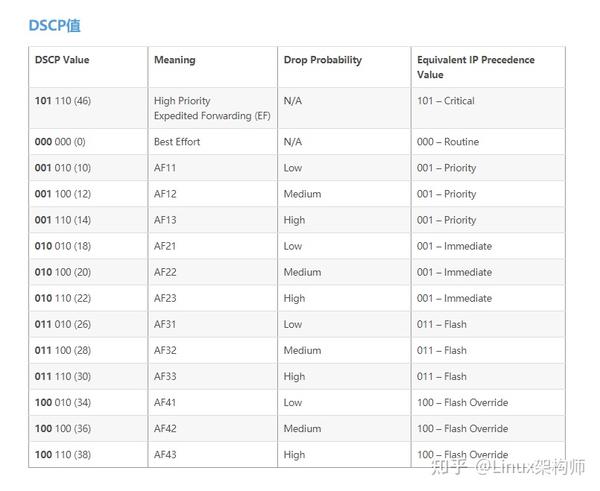The width and height of the screenshot is (600, 491).
Task: Select the AF41 cell
Action: tap(165, 402)
